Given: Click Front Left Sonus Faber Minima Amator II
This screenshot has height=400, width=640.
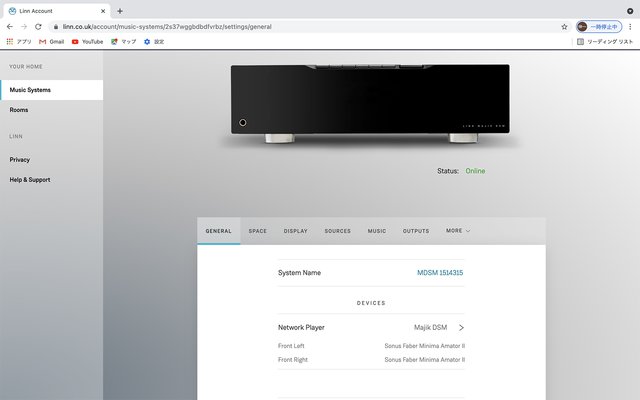Looking at the screenshot, I should [424, 346].
